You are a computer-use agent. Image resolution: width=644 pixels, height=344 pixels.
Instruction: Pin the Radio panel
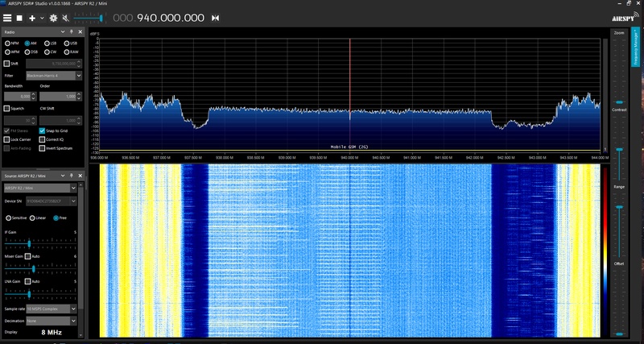coord(72,31)
